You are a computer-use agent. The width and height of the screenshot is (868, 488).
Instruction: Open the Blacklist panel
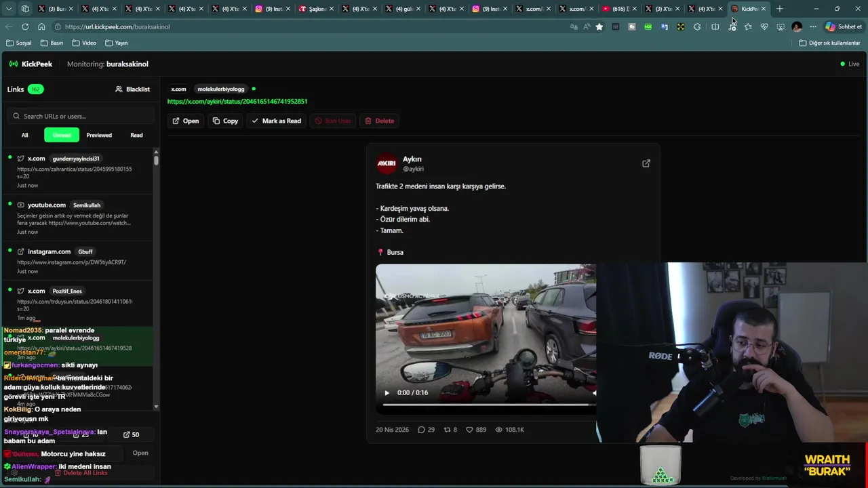pos(132,89)
